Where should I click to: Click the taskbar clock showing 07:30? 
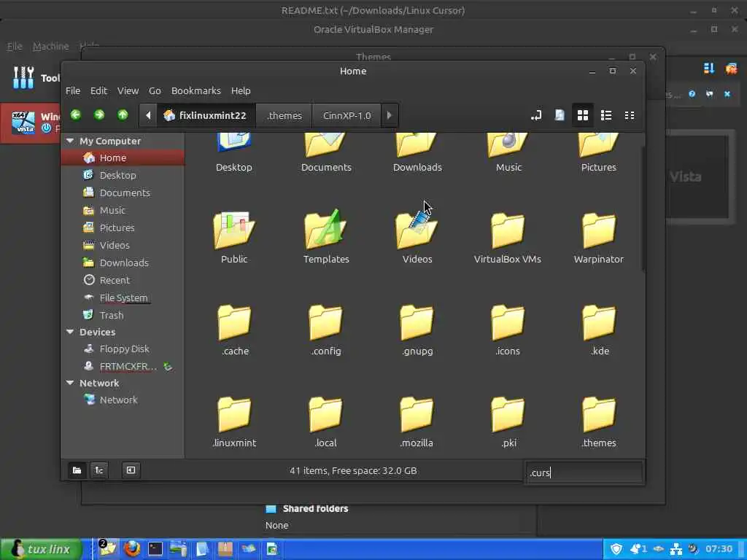(719, 549)
